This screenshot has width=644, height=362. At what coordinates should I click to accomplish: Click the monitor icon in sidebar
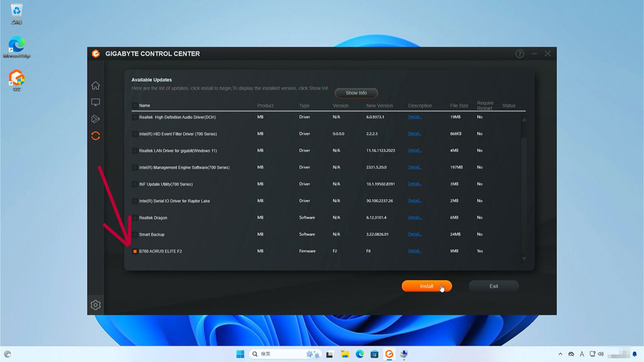pos(96,102)
